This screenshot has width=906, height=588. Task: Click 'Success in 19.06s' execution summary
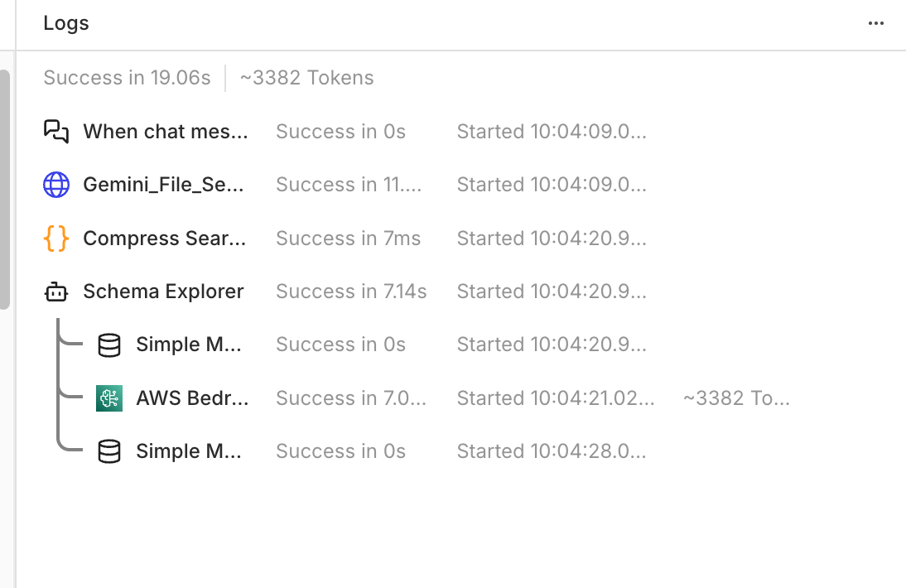click(x=127, y=78)
